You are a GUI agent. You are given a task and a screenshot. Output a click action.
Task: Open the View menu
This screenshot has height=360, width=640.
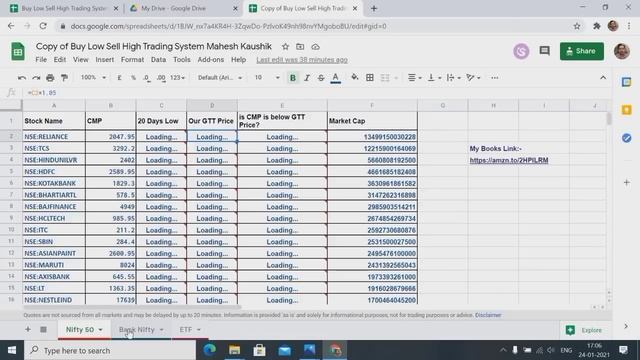point(80,60)
